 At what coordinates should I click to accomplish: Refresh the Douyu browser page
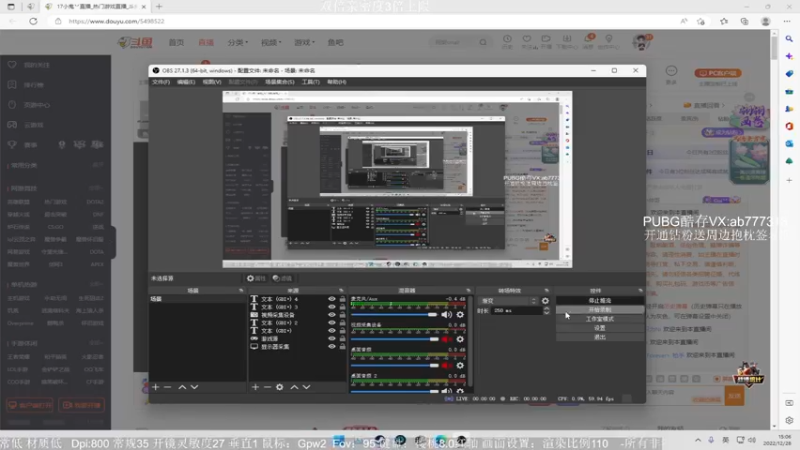click(33, 21)
